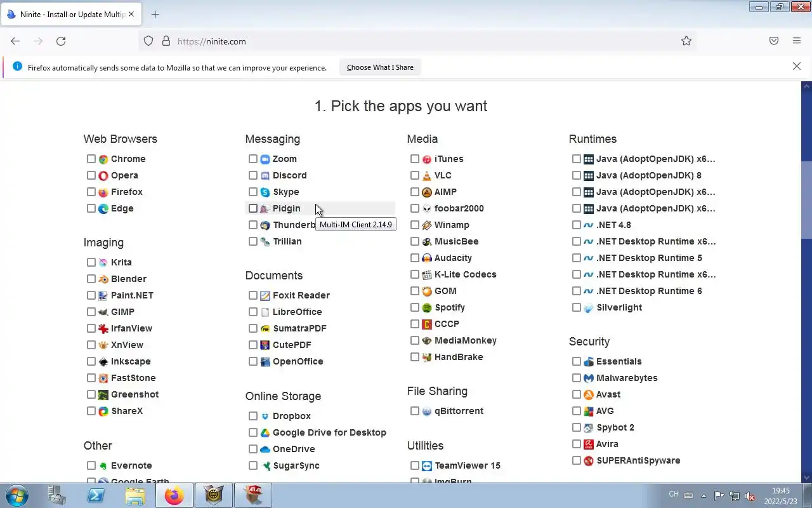Reload the current page
Viewport: 812px width, 508px height.
[61, 41]
